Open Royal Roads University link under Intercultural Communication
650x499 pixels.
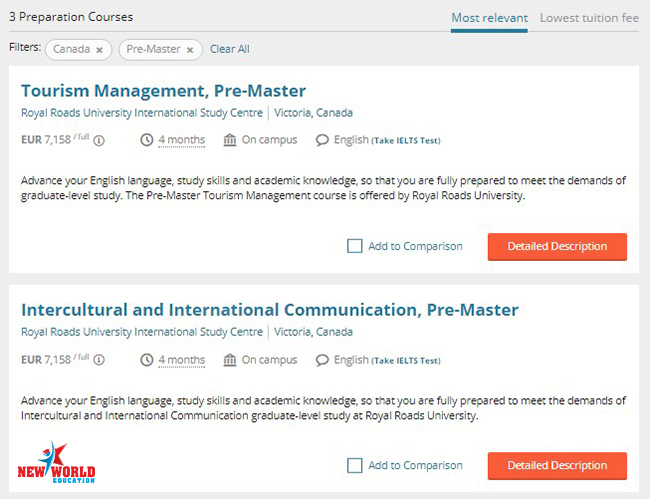click(142, 332)
